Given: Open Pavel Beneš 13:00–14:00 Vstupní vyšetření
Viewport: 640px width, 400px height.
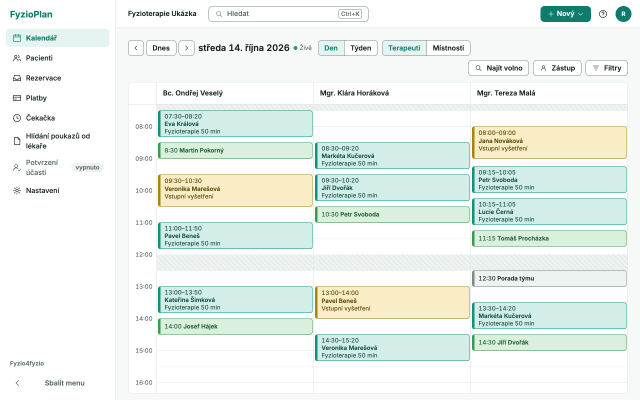Looking at the screenshot, I should coord(392,302).
